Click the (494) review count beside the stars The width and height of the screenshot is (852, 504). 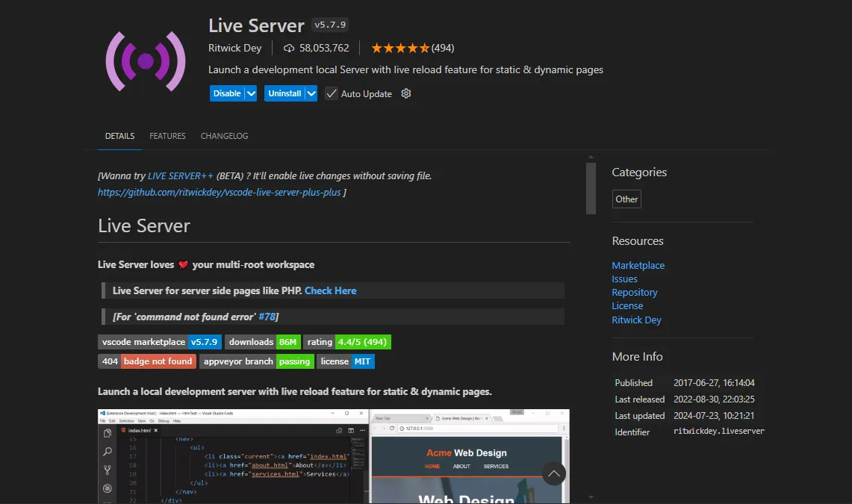pos(443,49)
